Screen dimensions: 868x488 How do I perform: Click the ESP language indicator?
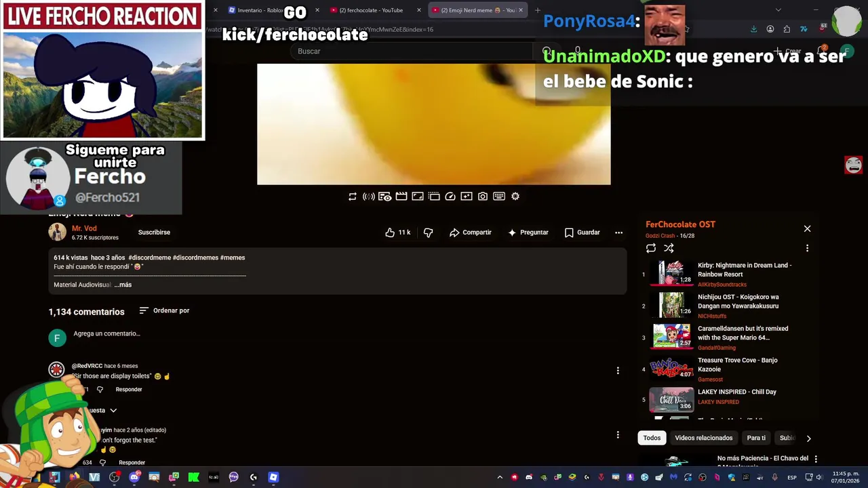click(x=791, y=477)
